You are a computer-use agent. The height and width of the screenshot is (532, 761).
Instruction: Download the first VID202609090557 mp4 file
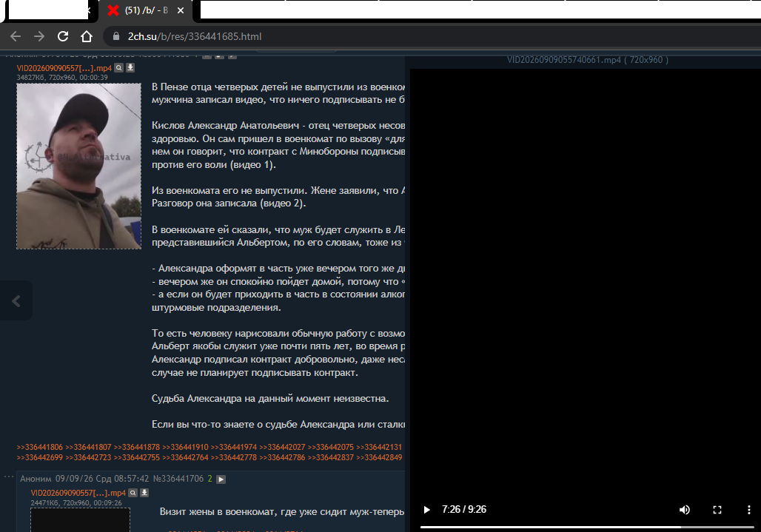click(x=130, y=68)
